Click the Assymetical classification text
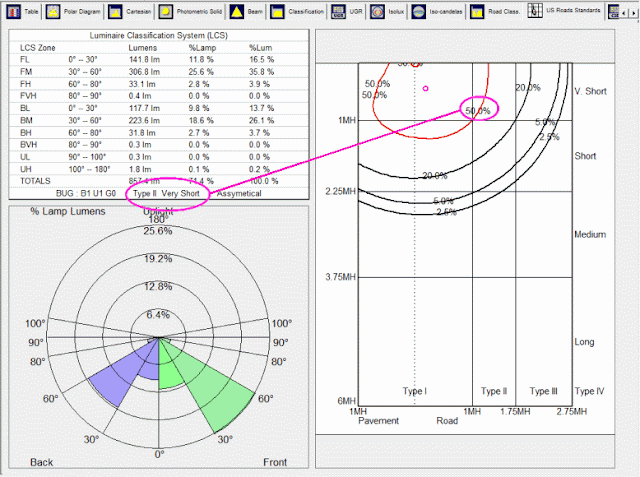Viewport: 640px width, 477px height. (x=239, y=193)
